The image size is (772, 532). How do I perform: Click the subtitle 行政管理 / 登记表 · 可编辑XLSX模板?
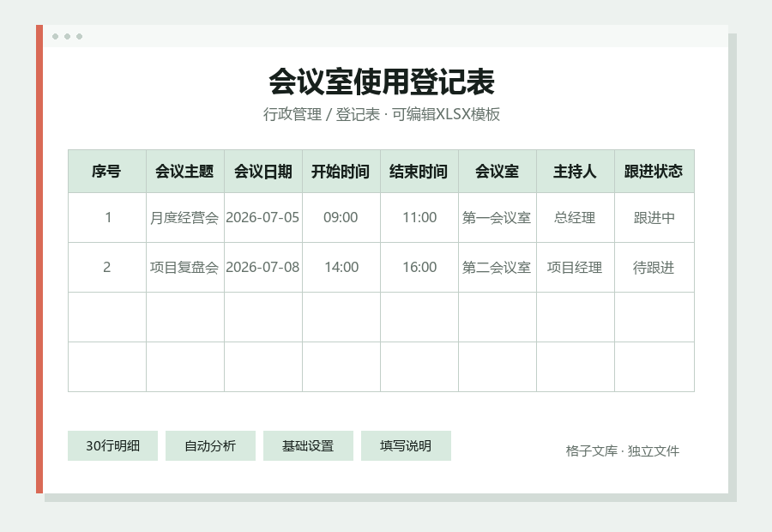point(382,114)
